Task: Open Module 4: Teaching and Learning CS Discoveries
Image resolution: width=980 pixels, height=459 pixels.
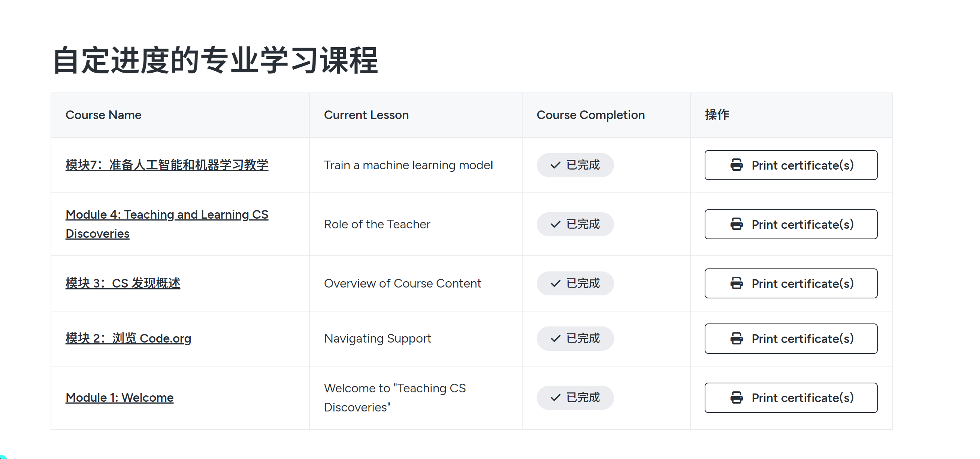Action: tap(167, 224)
